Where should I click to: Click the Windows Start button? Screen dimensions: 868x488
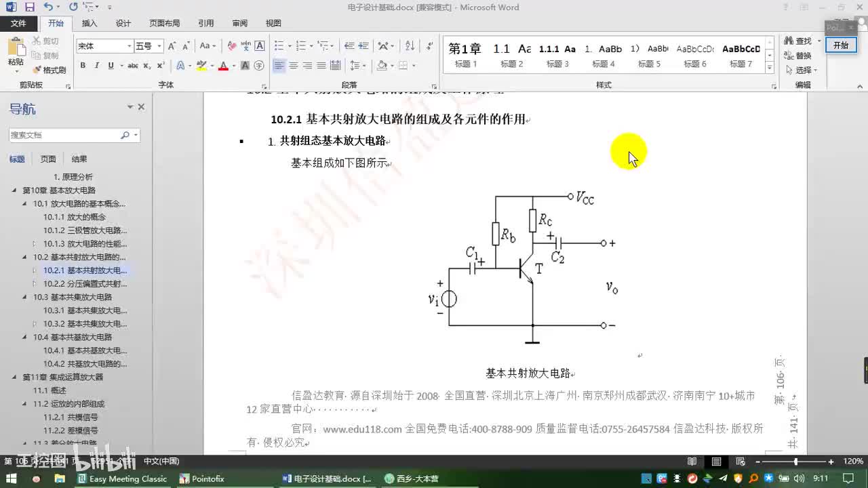(x=12, y=479)
